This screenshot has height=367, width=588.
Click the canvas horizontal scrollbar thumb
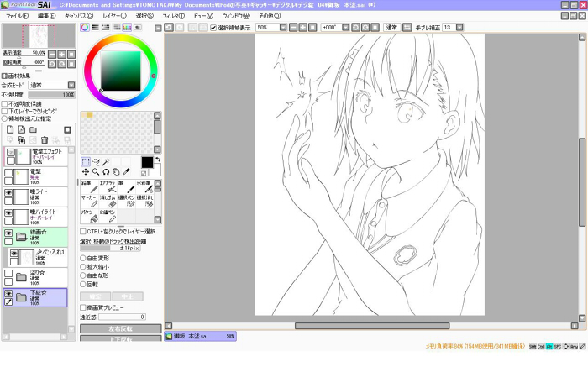click(x=372, y=326)
